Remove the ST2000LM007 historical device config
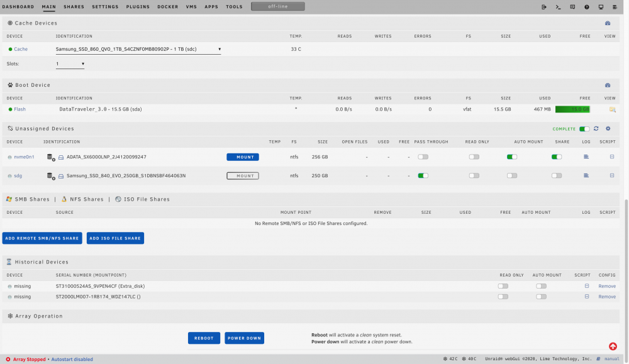Image resolution: width=629 pixels, height=364 pixels. (x=606, y=297)
